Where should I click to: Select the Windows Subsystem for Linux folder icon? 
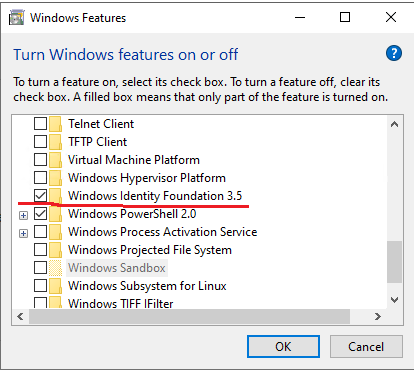point(55,286)
